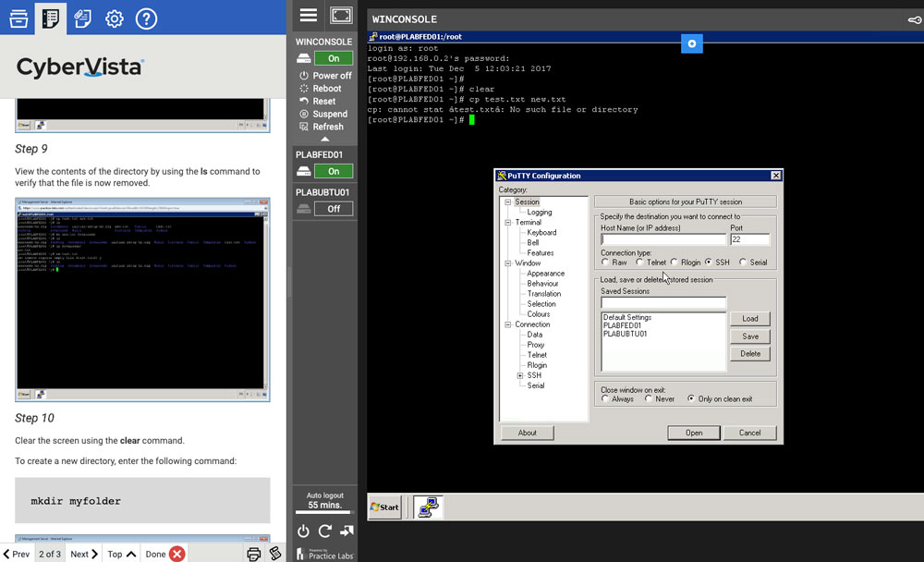Select the lab guide document tab icon
The image size is (924, 562).
pyautogui.click(x=51, y=18)
